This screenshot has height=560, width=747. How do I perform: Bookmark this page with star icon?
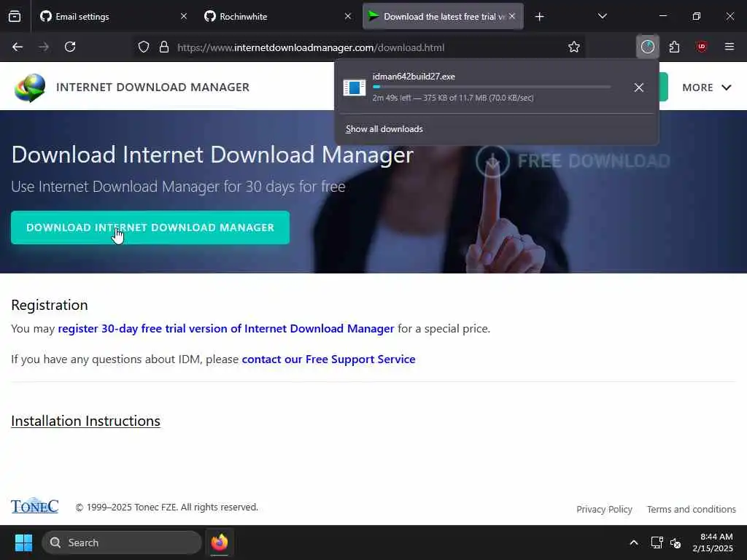574,47
